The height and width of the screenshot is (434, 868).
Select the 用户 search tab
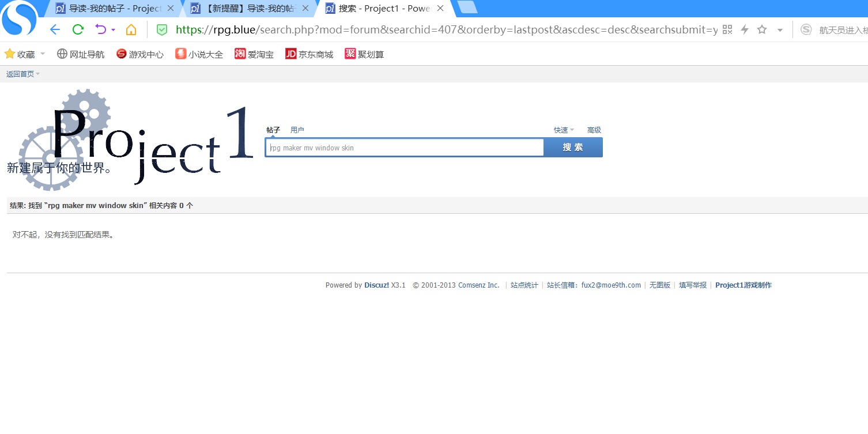click(x=297, y=130)
